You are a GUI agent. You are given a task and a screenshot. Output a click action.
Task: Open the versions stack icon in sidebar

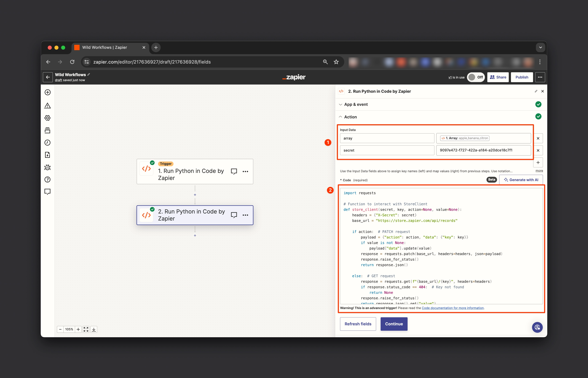pos(48,130)
